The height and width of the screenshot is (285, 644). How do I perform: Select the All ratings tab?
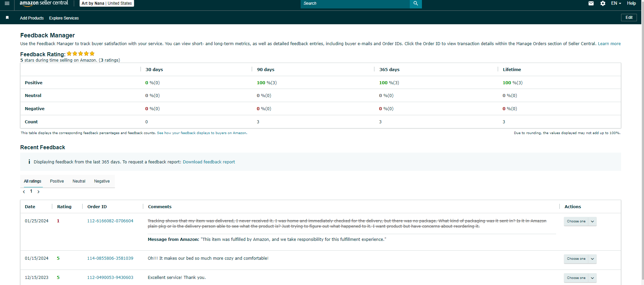[x=33, y=181]
